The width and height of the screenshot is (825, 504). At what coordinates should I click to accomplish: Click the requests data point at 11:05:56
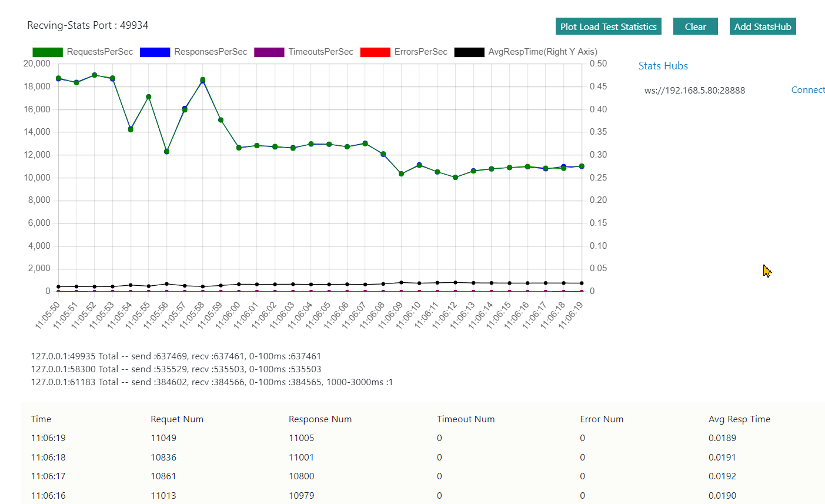click(166, 152)
